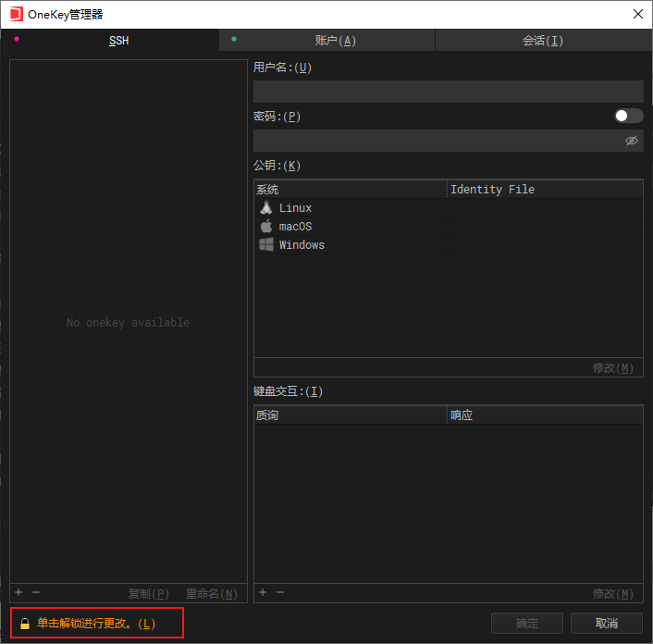
Task: Click minus icon under onekey list
Action: click(x=36, y=592)
